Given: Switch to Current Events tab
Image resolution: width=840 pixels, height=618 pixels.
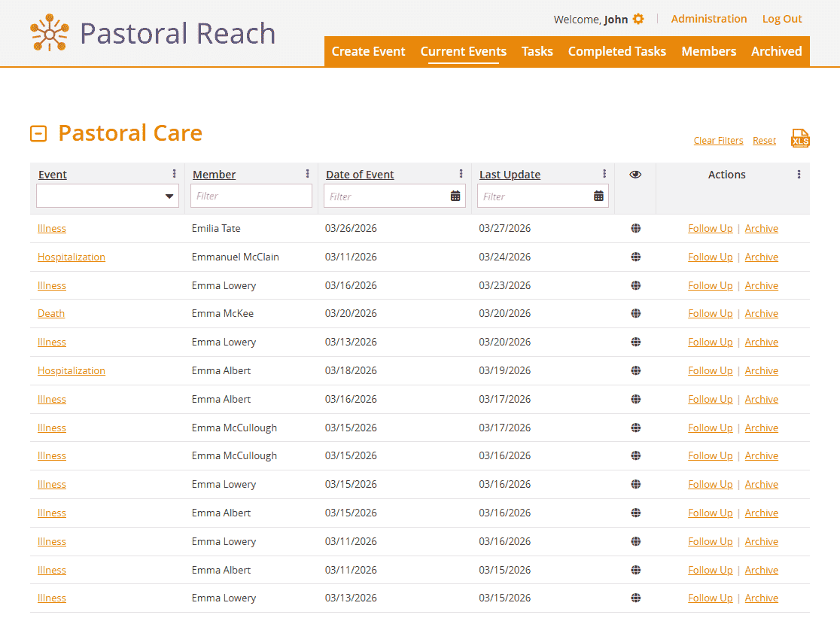Looking at the screenshot, I should tap(464, 51).
